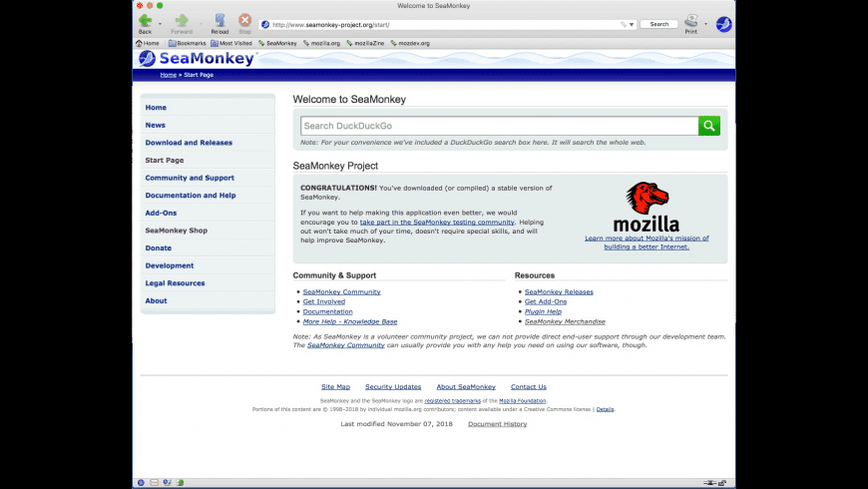Viewport: 868px width, 489px height.
Task: Open Mail & Newsgroups from status bar
Action: 155,483
